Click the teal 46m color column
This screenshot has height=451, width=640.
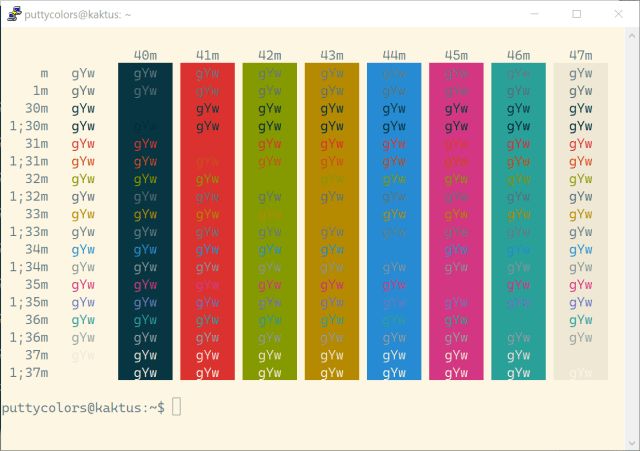click(518, 221)
